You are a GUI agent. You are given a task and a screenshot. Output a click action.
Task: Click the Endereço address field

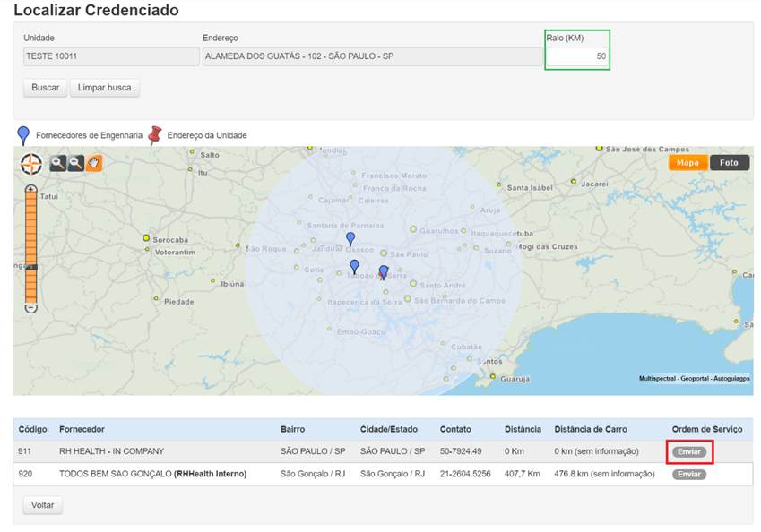point(372,56)
